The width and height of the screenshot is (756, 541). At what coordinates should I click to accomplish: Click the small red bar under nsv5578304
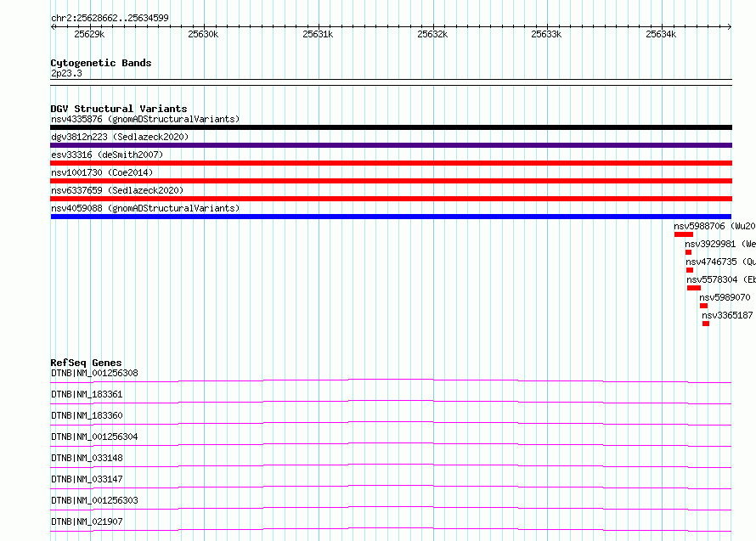(x=694, y=288)
